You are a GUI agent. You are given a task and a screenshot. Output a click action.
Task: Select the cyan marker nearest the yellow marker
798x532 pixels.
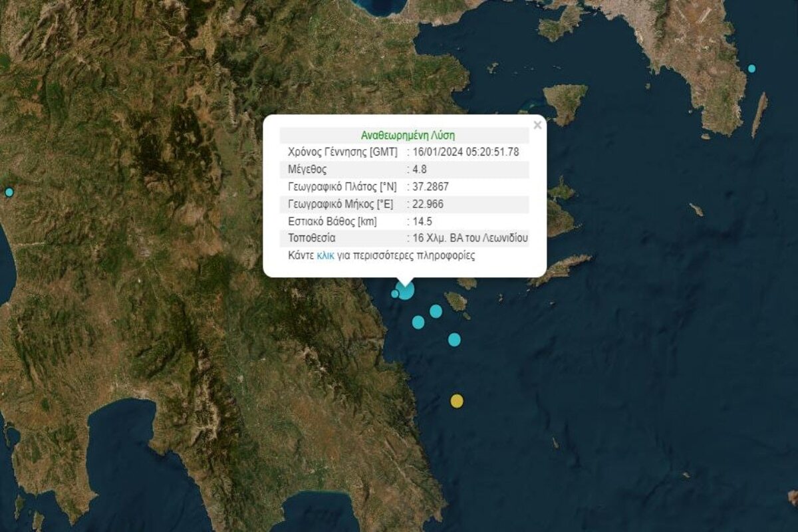coord(454,340)
